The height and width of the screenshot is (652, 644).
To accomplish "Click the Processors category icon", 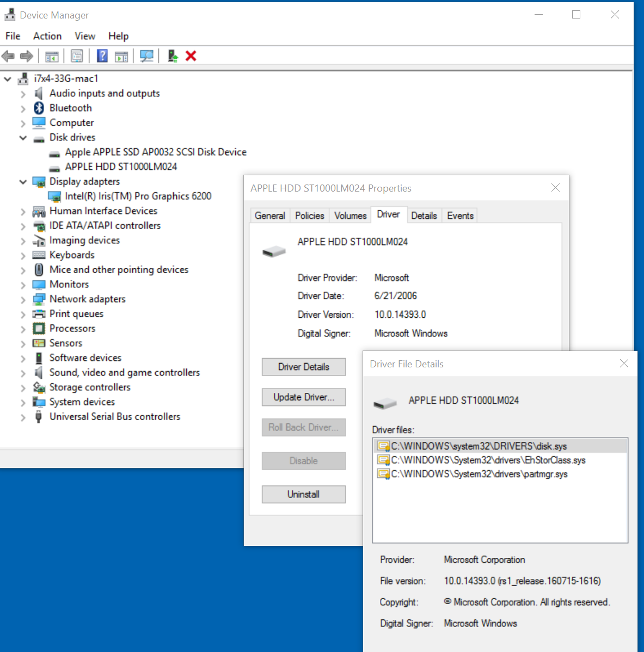I will (39, 329).
